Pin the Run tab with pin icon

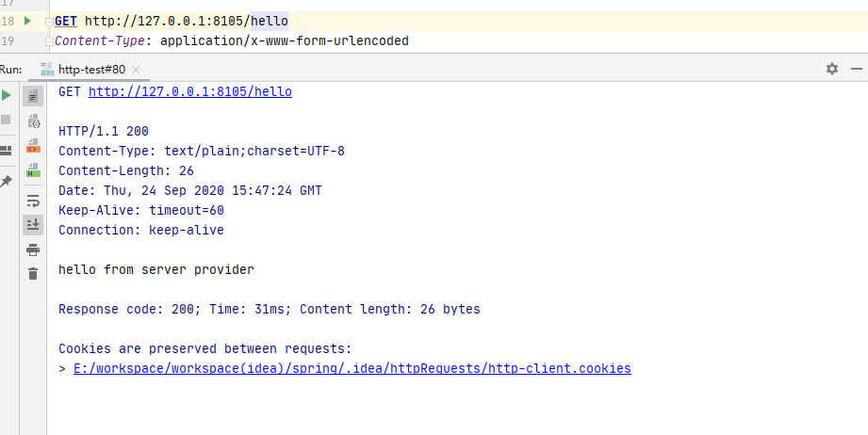[7, 180]
